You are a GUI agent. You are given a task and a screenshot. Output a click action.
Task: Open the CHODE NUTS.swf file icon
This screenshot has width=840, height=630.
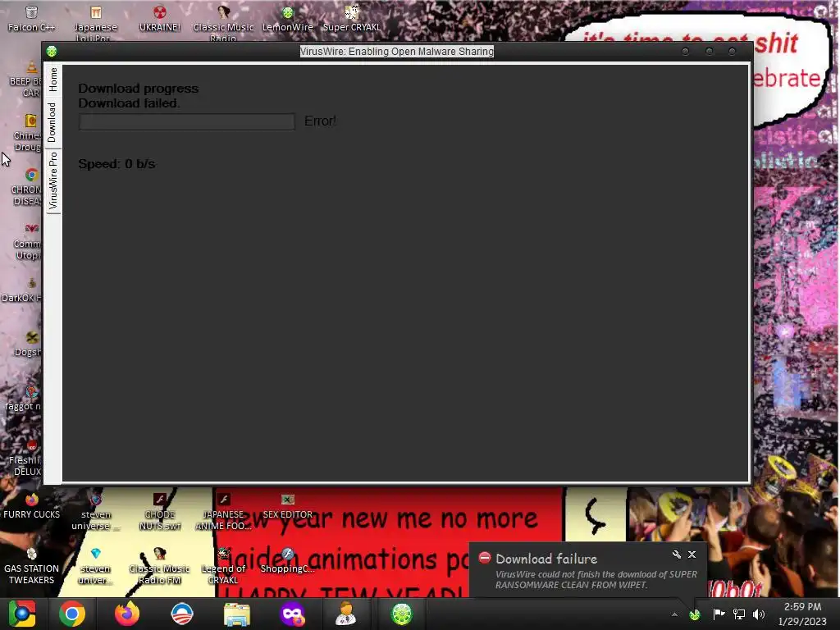click(160, 512)
